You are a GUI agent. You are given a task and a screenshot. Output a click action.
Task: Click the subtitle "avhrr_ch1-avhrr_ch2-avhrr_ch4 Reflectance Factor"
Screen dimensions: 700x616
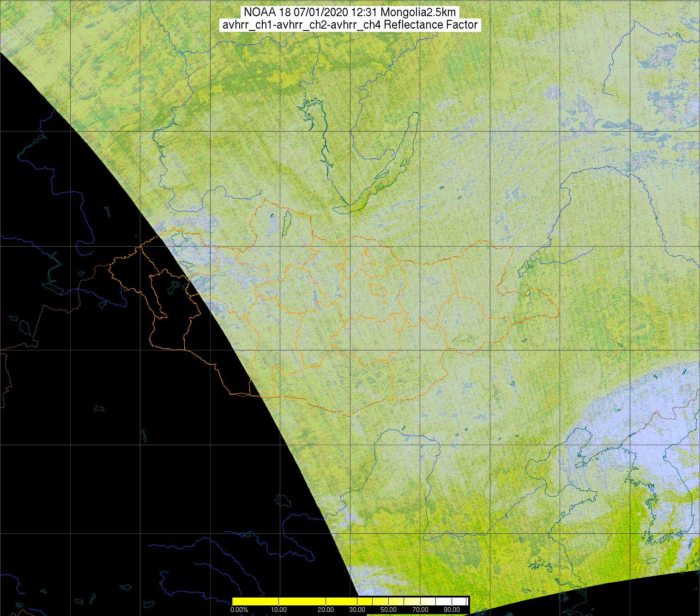tap(350, 25)
